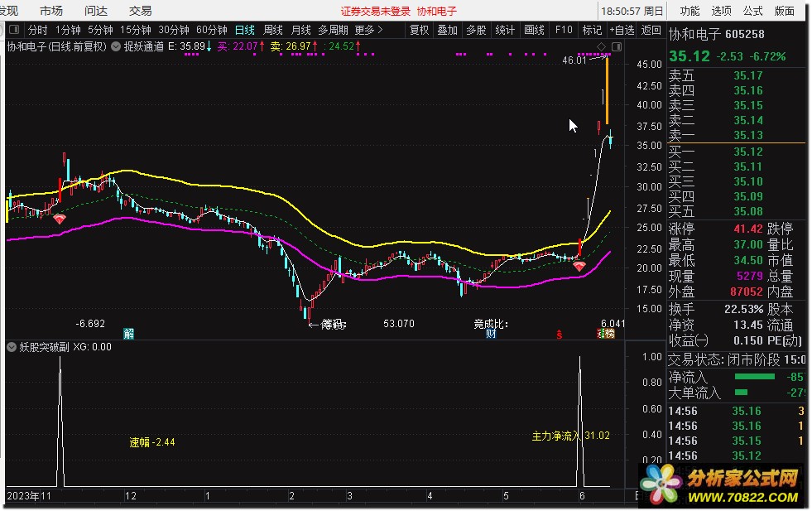Toggle the left sidebar panel icon
The height and width of the screenshot is (511, 812).
(15, 30)
